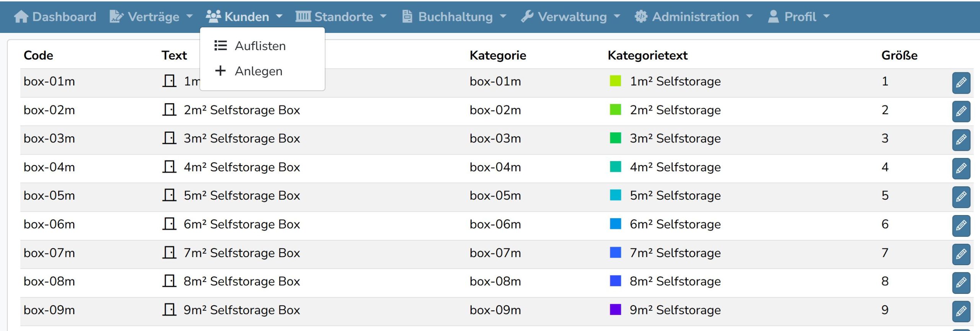
Task: Click the green swatch for 2m² Selfstorage
Action: [x=615, y=110]
